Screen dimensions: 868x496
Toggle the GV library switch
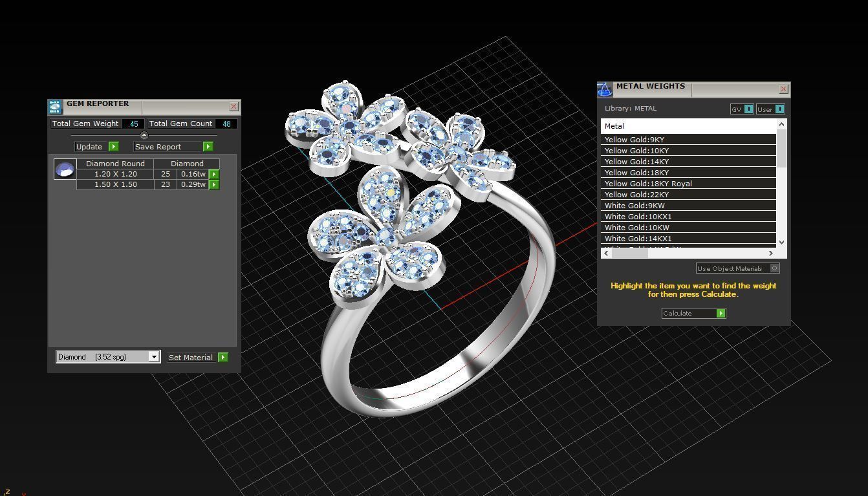tap(748, 109)
